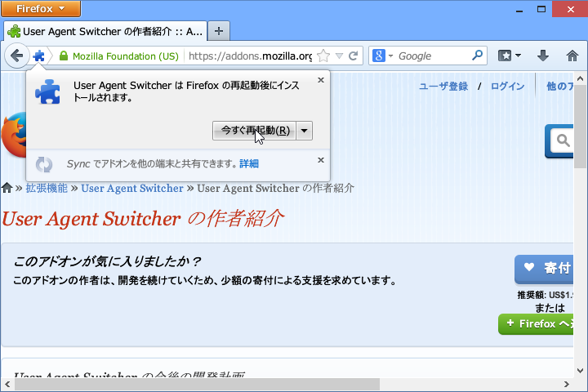Open the Google search engine selector
The height and width of the screenshot is (392, 588).
[x=382, y=56]
